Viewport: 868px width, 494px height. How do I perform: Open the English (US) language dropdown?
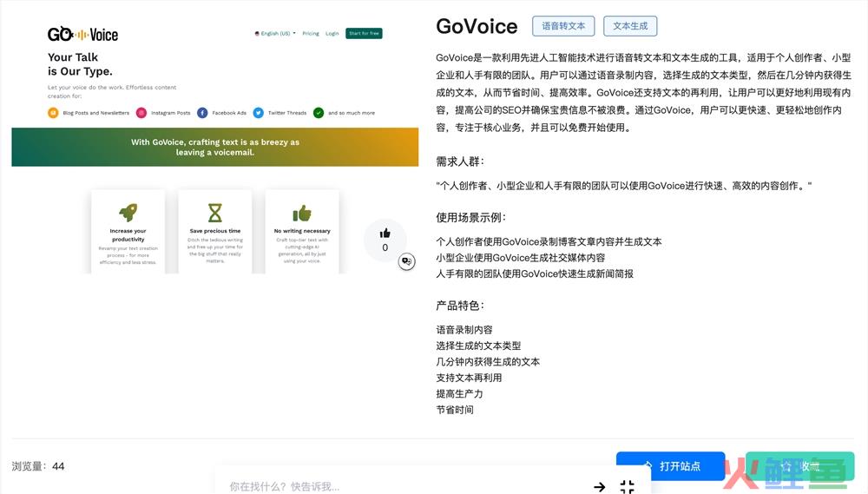click(275, 33)
